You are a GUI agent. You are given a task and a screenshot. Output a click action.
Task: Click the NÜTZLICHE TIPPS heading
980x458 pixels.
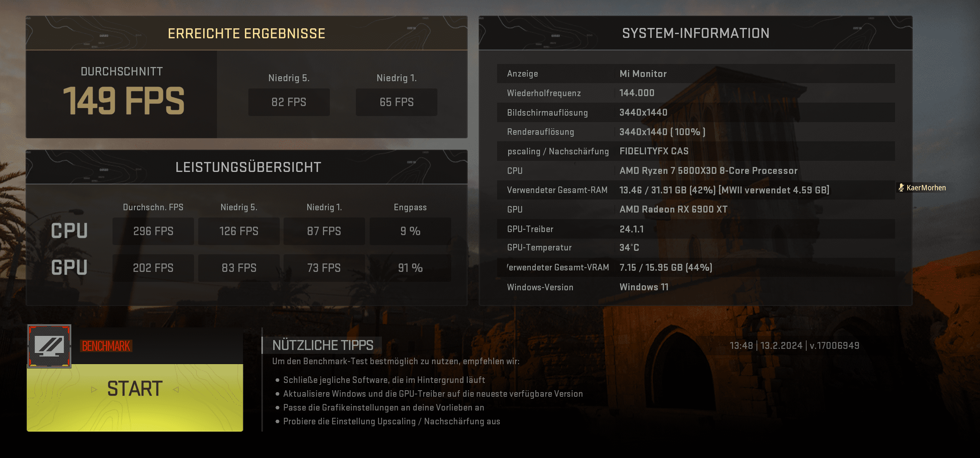coord(323,345)
